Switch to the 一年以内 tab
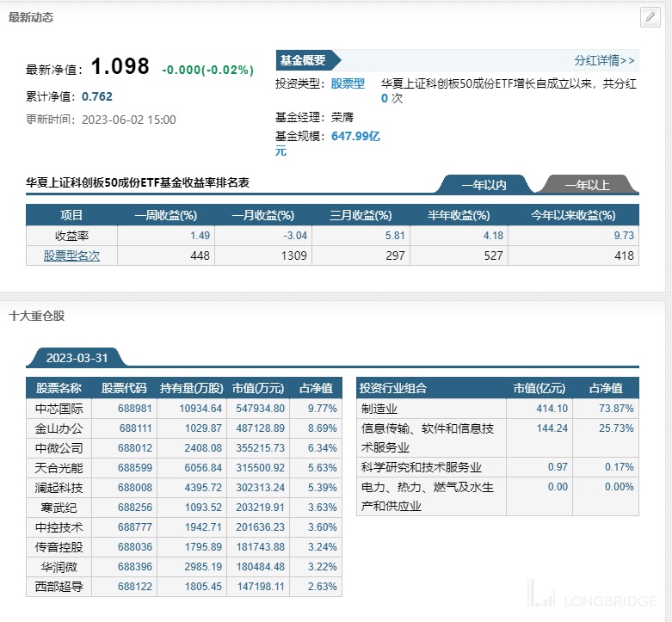This screenshot has height=622, width=672. tap(484, 185)
